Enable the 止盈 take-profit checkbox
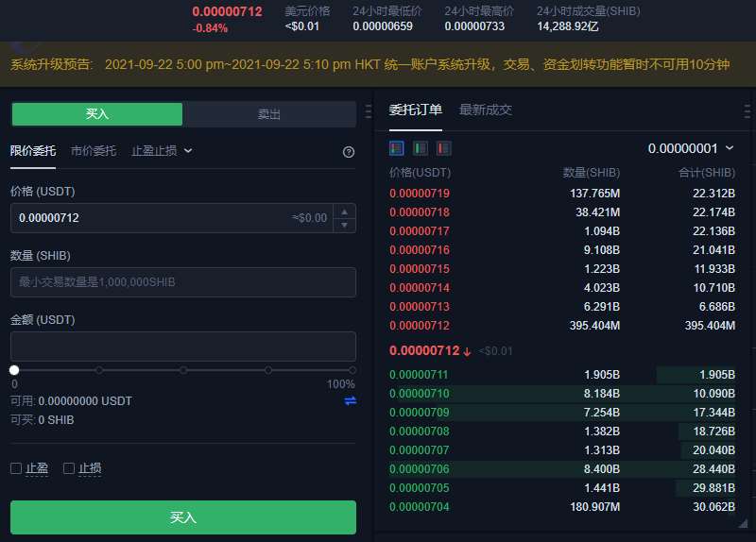 pos(16,468)
